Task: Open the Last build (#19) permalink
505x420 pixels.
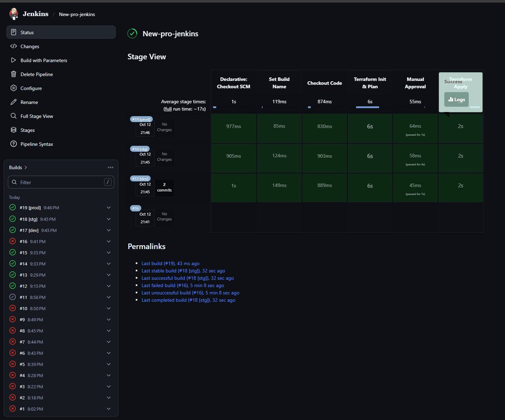Action: coord(170,263)
